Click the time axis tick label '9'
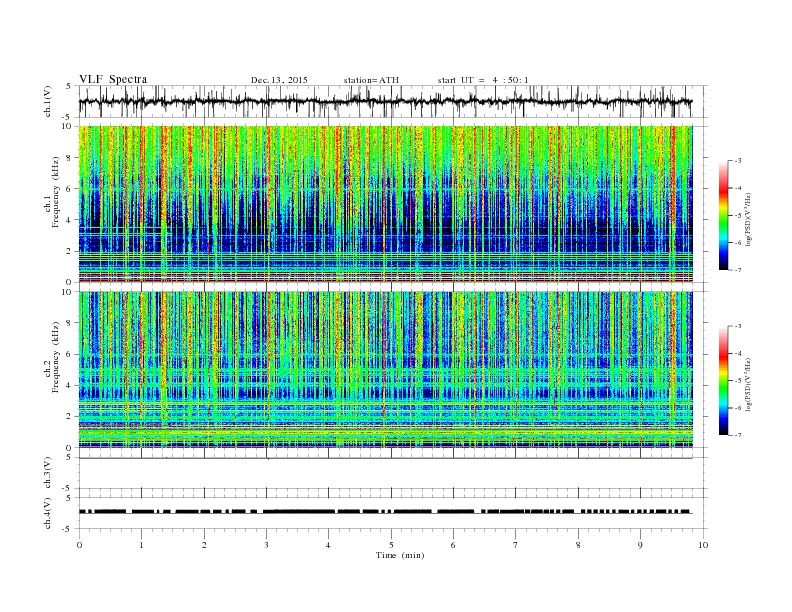This screenshot has width=792, height=612. (640, 545)
